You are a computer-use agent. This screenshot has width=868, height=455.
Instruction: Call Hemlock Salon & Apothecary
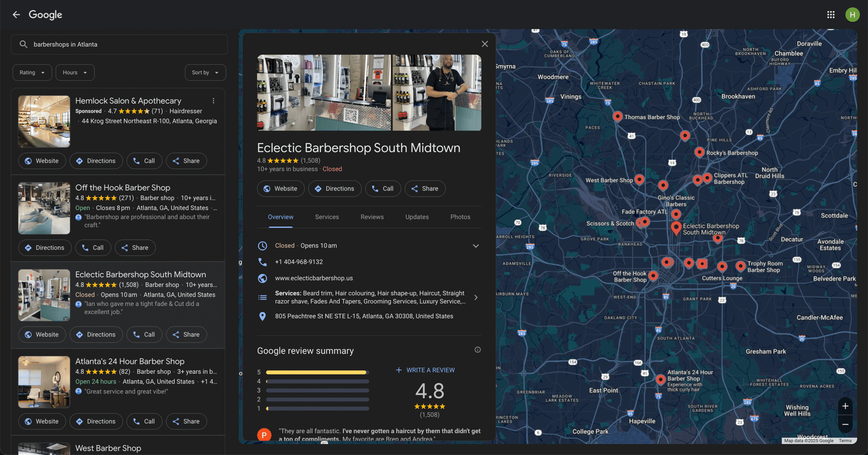[144, 161]
